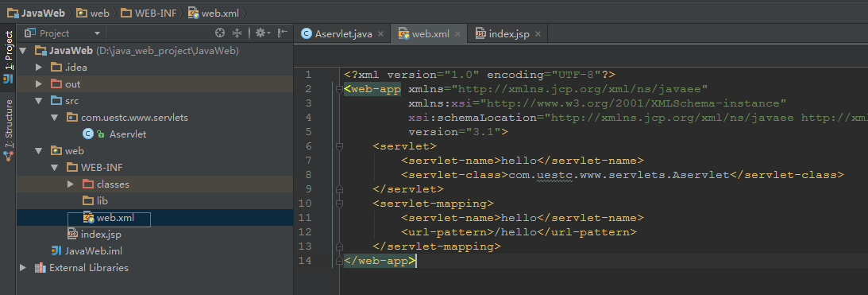Click WEB-INF in the navigation breadcrumb
The height and width of the screenshot is (295, 868).
[x=149, y=13]
